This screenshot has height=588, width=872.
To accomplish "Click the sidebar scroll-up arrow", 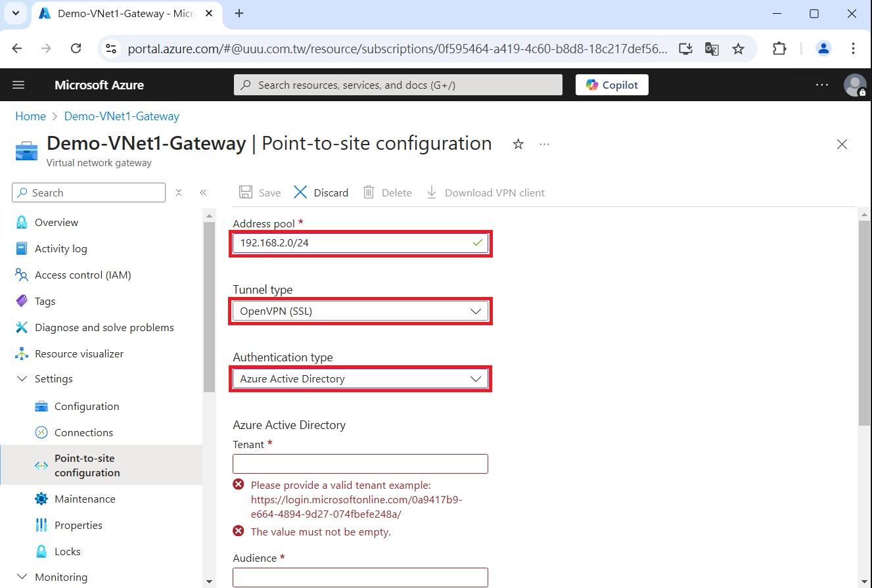I will click(x=209, y=215).
